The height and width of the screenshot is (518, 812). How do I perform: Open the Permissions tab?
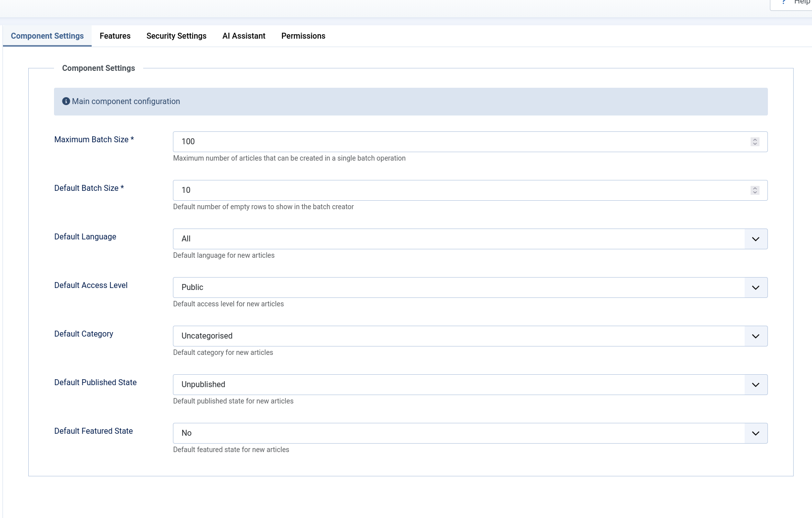point(303,36)
